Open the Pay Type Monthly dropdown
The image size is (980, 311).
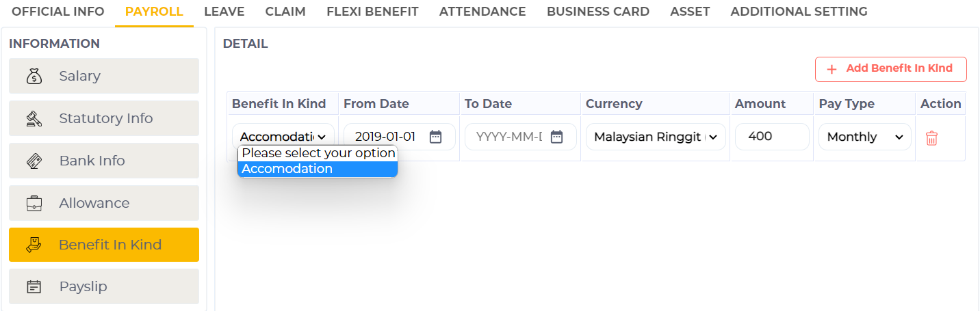point(864,137)
